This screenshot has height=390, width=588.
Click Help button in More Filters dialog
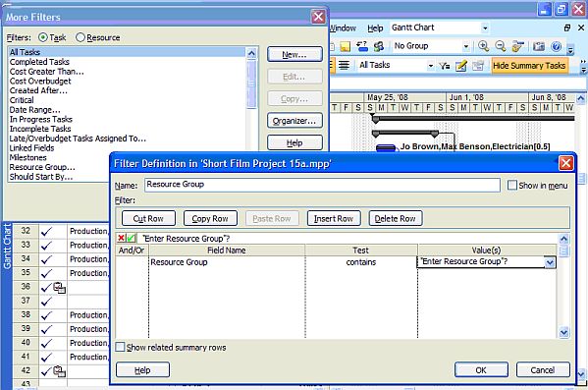(x=294, y=142)
